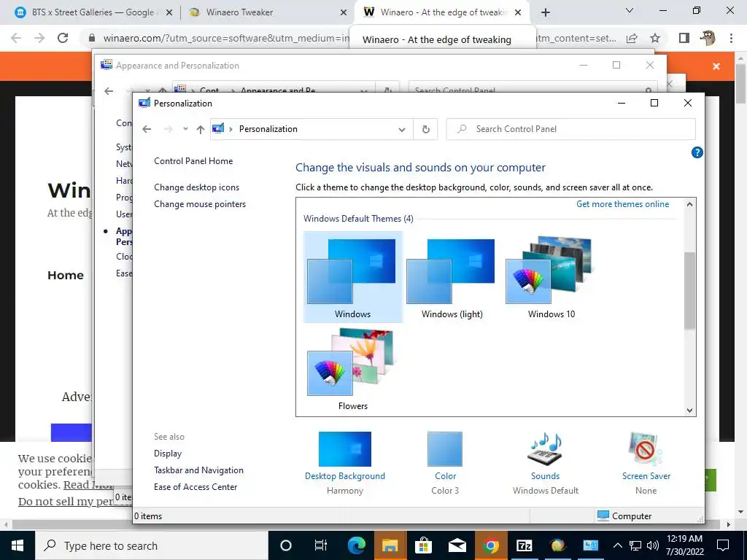This screenshot has height=560, width=747.
Task: Switch to Winaero Tweaker browser tab
Action: click(x=239, y=12)
